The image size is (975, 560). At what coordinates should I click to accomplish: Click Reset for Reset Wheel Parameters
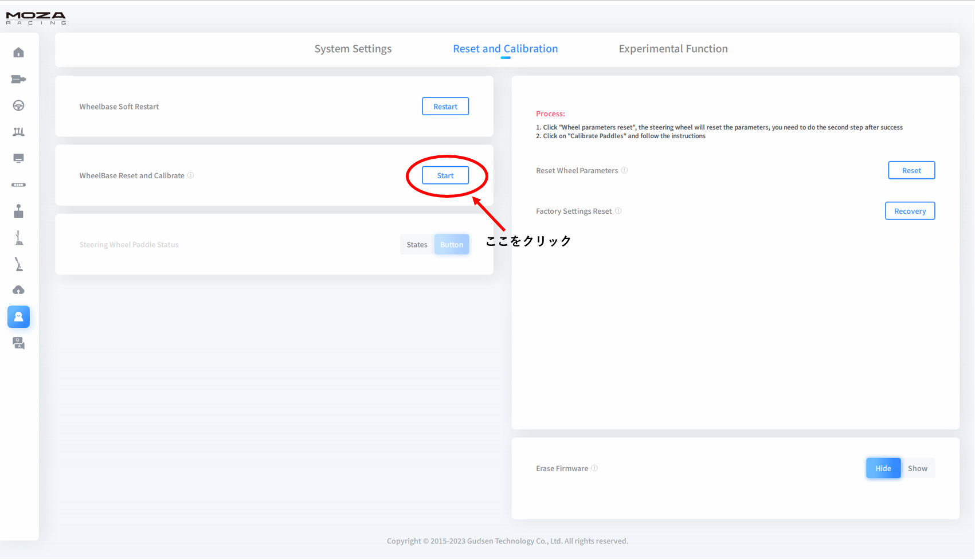pyautogui.click(x=911, y=170)
